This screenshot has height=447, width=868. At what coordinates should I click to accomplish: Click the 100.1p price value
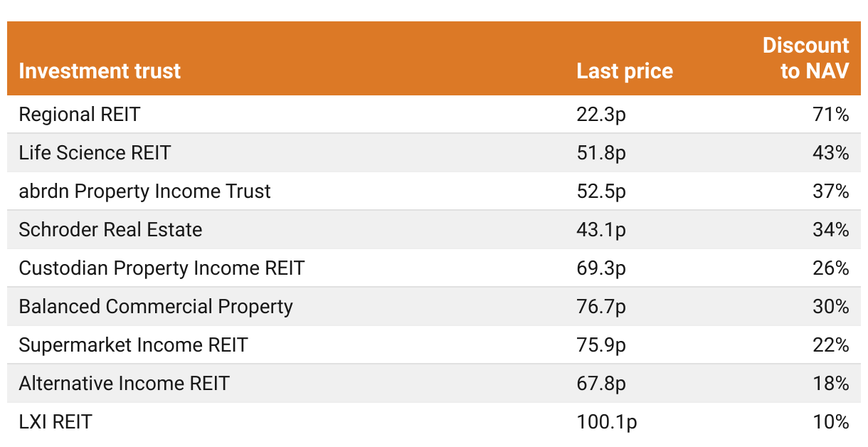point(607,422)
